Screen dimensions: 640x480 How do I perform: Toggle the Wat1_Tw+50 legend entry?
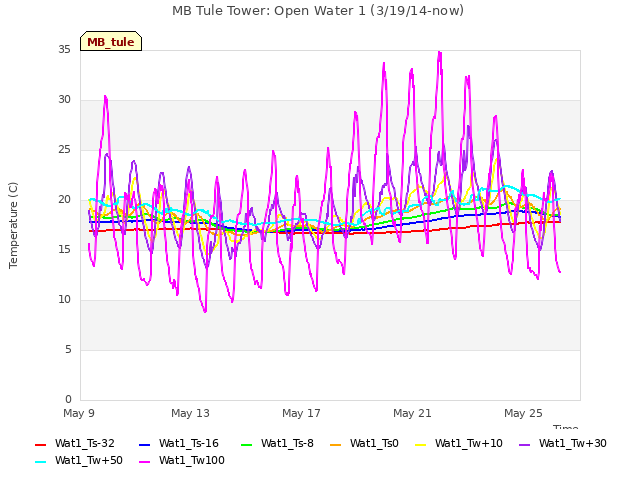coord(79,460)
